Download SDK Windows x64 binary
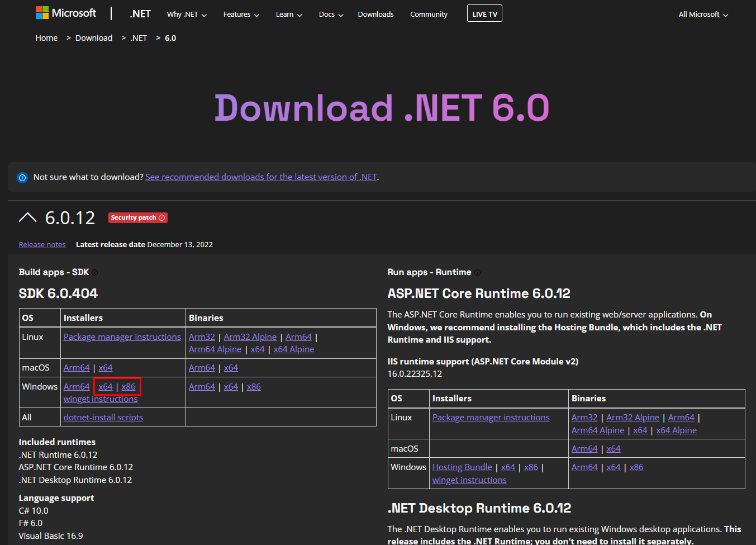Image resolution: width=756 pixels, height=545 pixels. click(231, 387)
